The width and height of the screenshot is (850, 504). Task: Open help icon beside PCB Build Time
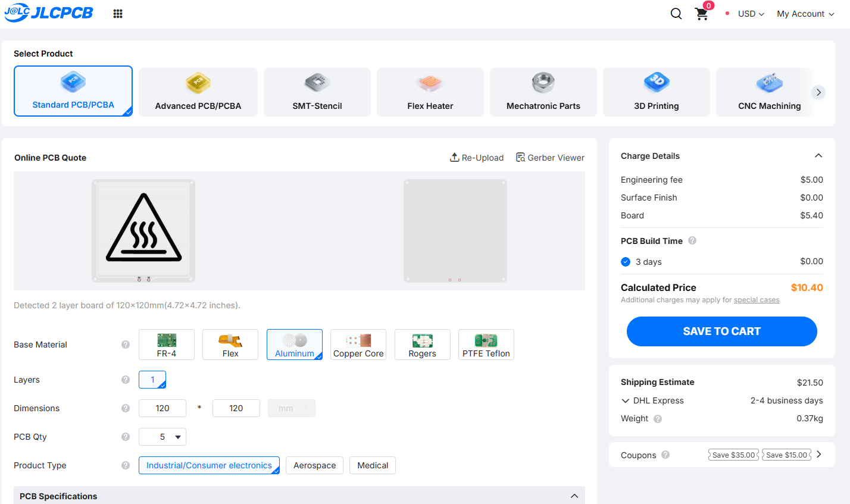[x=692, y=240]
